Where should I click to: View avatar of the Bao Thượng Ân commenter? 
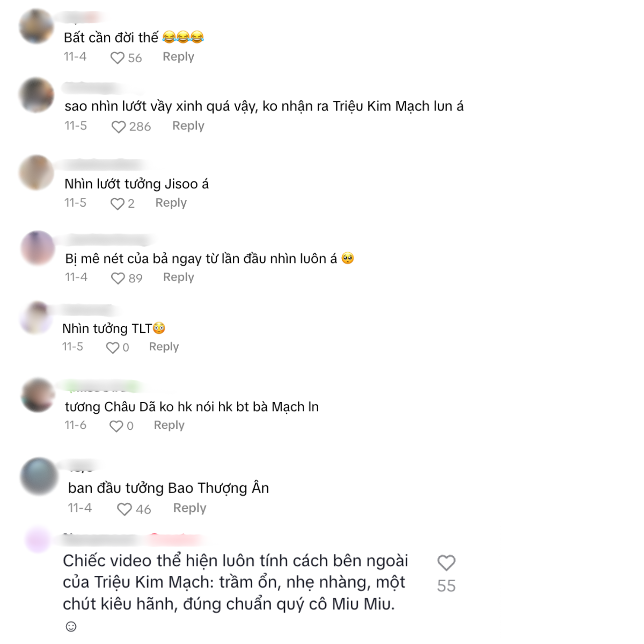39,476
